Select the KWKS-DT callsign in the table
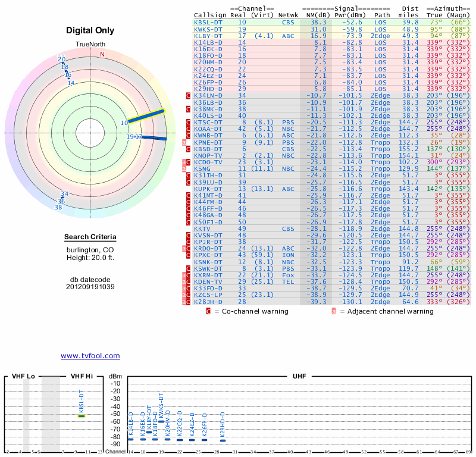This screenshot has width=476, height=457. pyautogui.click(x=209, y=29)
